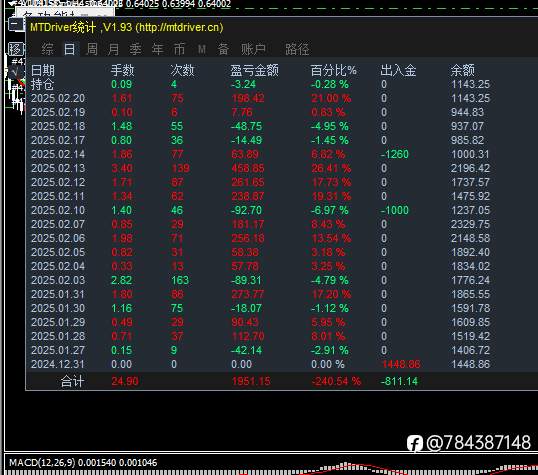Select the 2025.01.29 date row
Image resolution: width=538 pixels, height=475 pixels.
coord(58,322)
